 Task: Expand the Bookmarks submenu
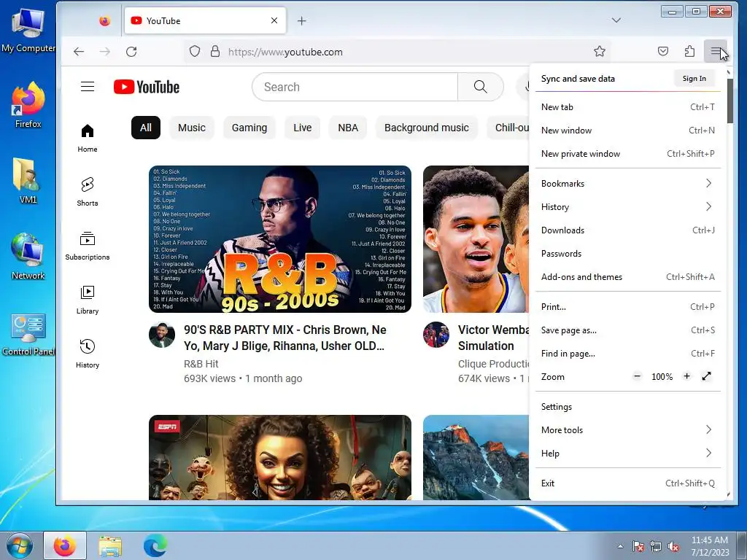click(628, 183)
